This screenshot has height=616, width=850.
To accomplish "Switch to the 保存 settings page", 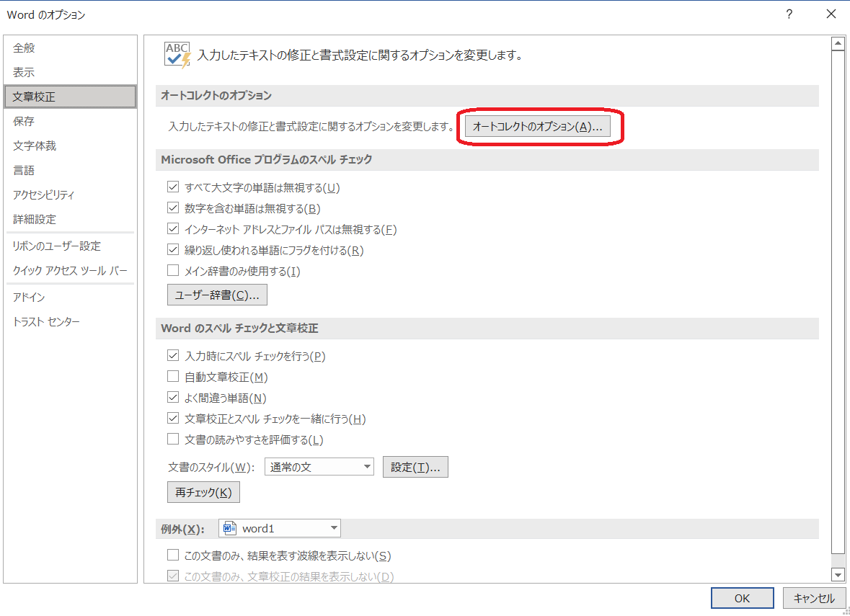I will click(25, 120).
